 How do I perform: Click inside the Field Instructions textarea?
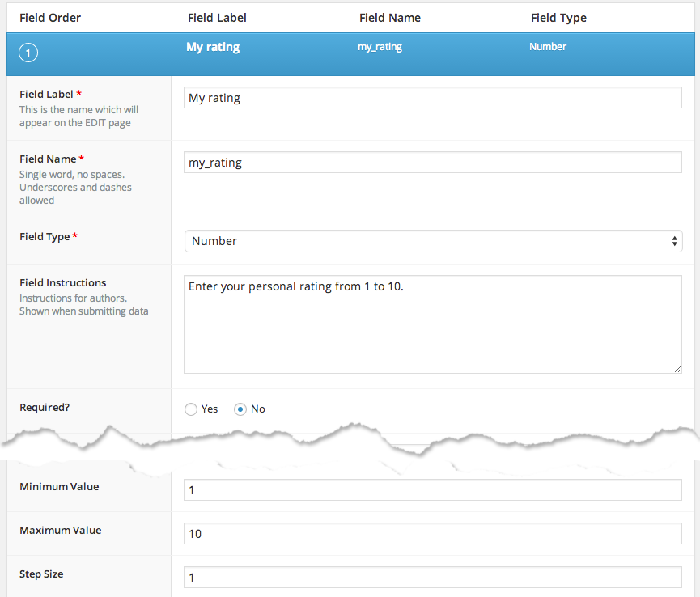(x=432, y=324)
